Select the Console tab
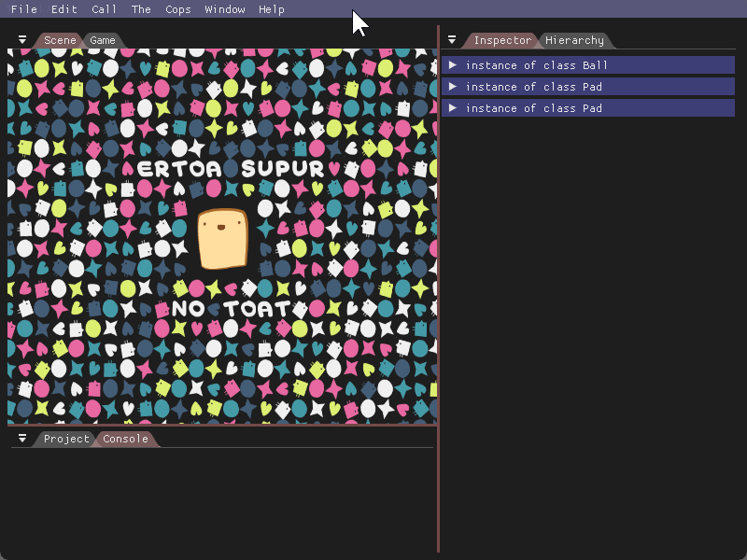Screen dimensions: 747x560 click(x=125, y=439)
